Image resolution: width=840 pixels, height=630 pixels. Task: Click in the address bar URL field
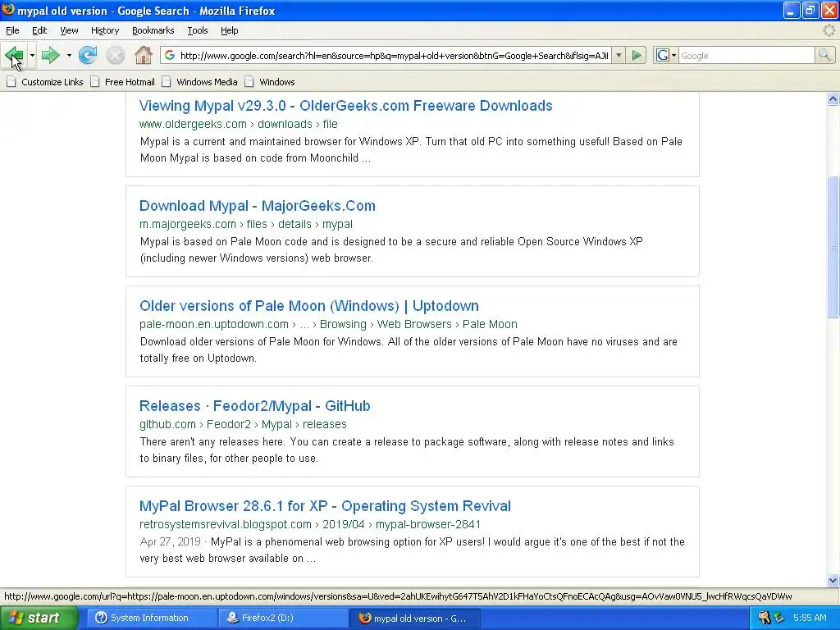[x=394, y=55]
